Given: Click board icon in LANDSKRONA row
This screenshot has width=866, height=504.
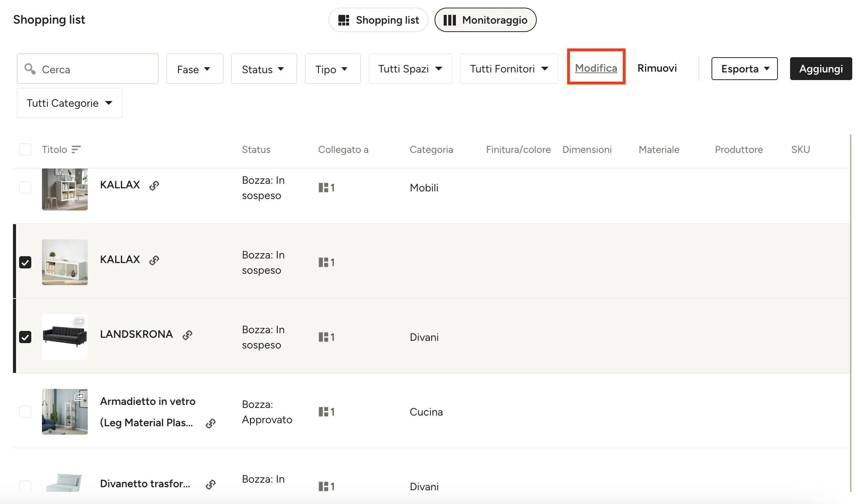Looking at the screenshot, I should (x=324, y=337).
